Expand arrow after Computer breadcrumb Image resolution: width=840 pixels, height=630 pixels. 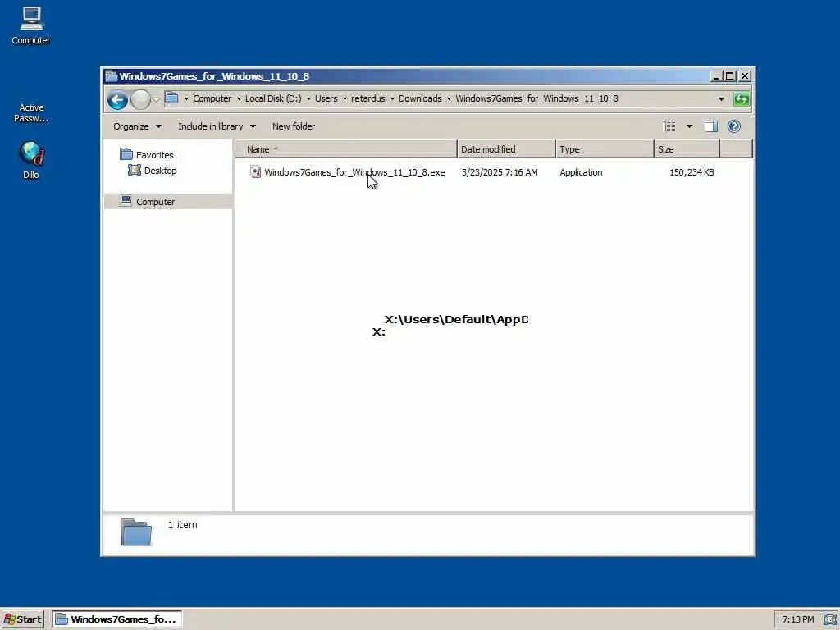coord(239,98)
